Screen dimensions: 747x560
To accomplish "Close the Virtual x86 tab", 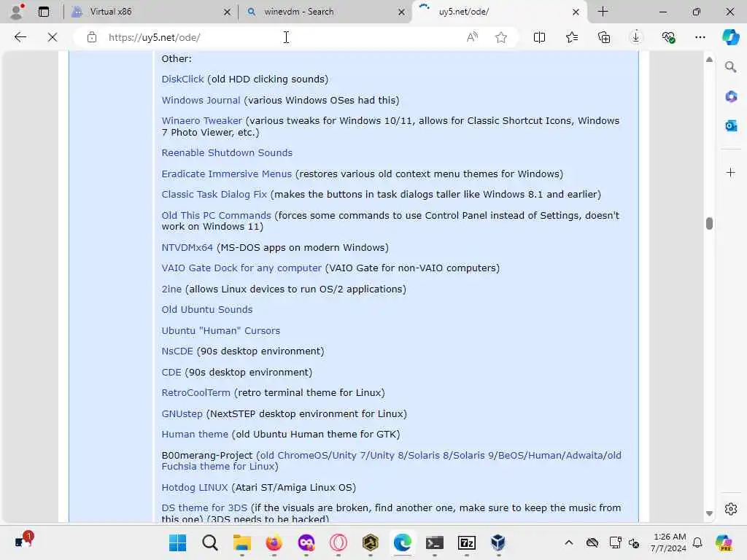I will pos(228,12).
